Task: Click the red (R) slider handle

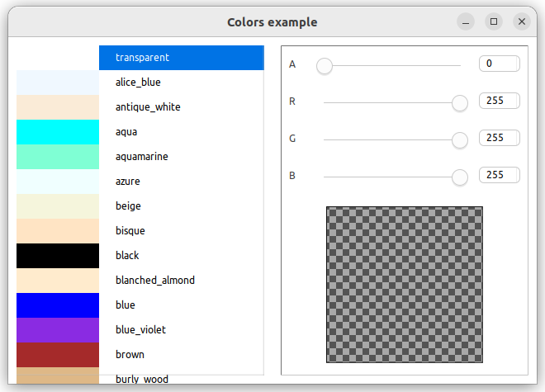Action: [x=460, y=103]
